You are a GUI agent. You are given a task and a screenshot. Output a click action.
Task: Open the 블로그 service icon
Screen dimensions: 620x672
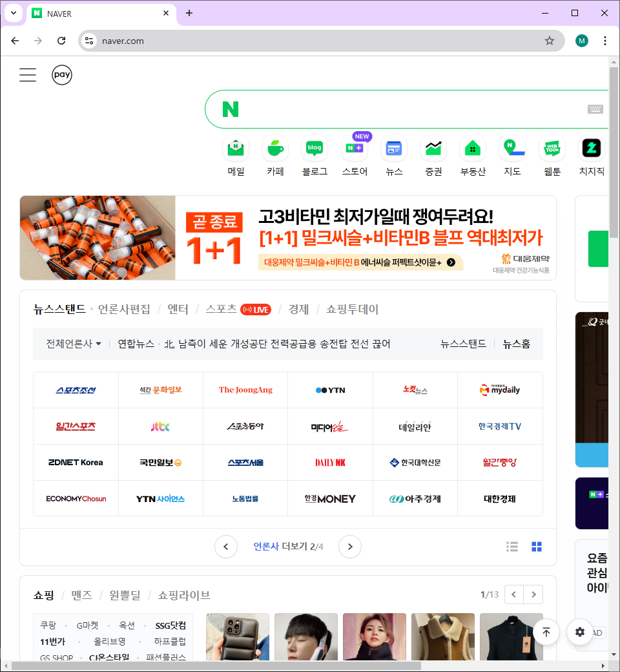[315, 148]
